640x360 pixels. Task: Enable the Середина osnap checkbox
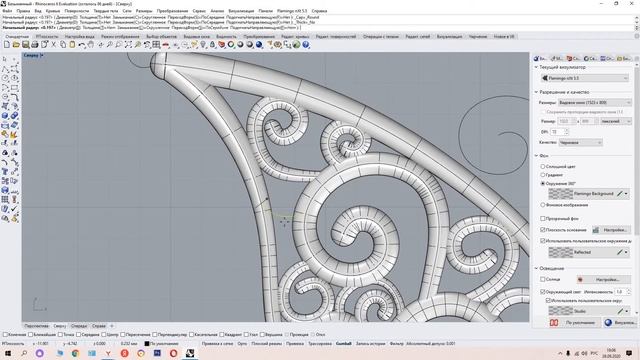[x=79, y=335]
